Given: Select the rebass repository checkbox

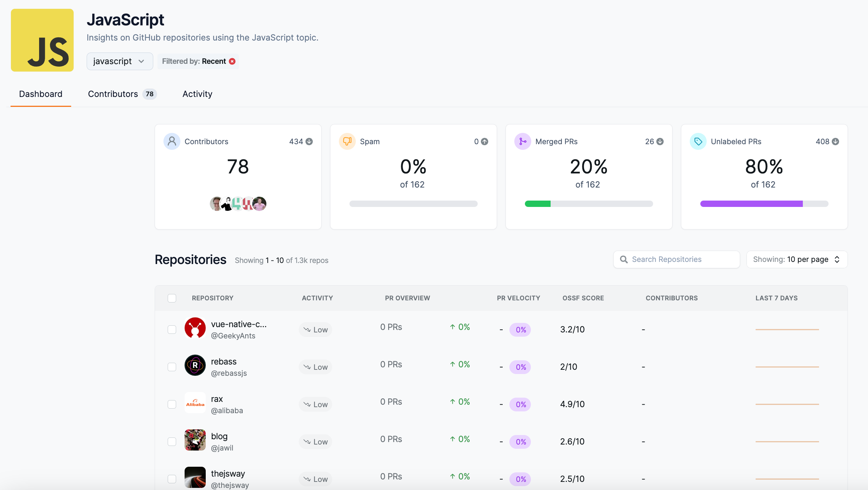Looking at the screenshot, I should [172, 367].
